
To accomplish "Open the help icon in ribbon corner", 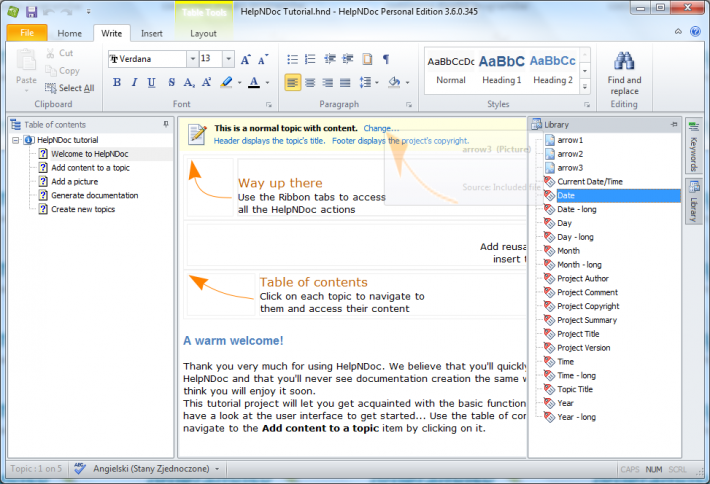I will (695, 33).
